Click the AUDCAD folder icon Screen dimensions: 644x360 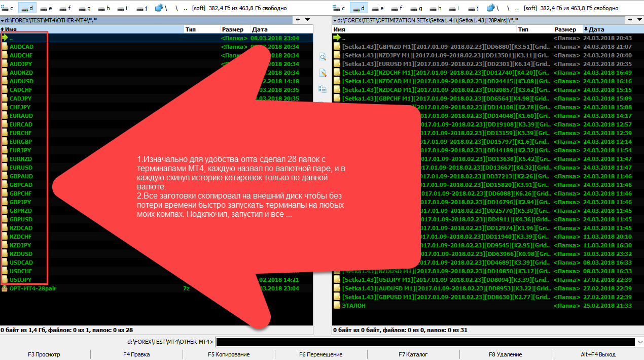coord(5,47)
